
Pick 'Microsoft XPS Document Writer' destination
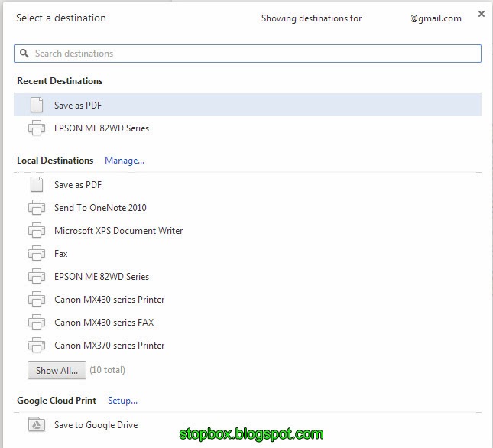(248, 230)
